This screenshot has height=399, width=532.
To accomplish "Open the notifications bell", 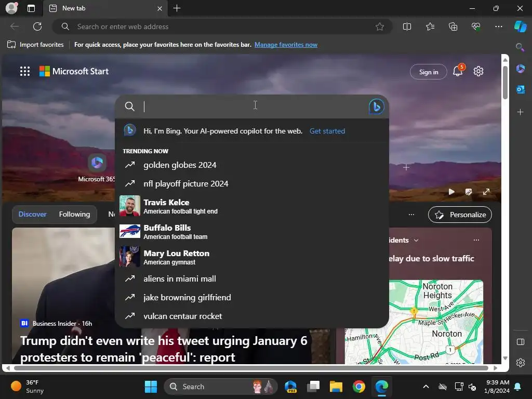I will point(458,71).
